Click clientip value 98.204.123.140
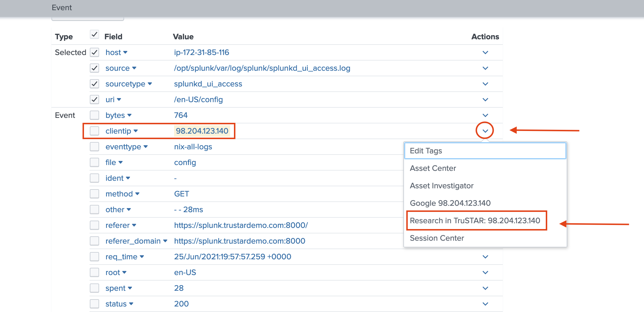This screenshot has height=312, width=644. [x=202, y=131]
